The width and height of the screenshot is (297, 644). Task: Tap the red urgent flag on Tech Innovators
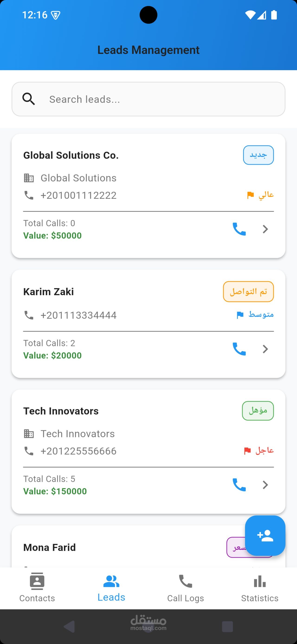pyautogui.click(x=247, y=451)
